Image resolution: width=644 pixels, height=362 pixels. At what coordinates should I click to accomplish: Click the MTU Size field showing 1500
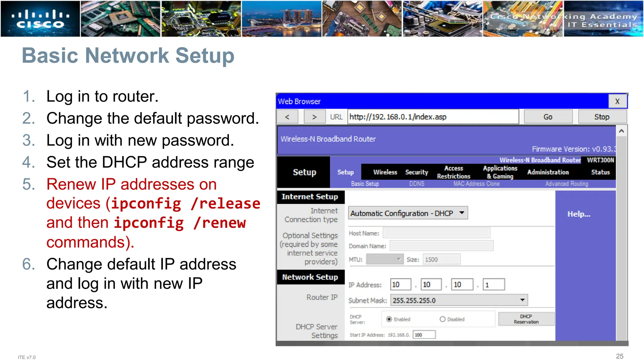click(441, 259)
